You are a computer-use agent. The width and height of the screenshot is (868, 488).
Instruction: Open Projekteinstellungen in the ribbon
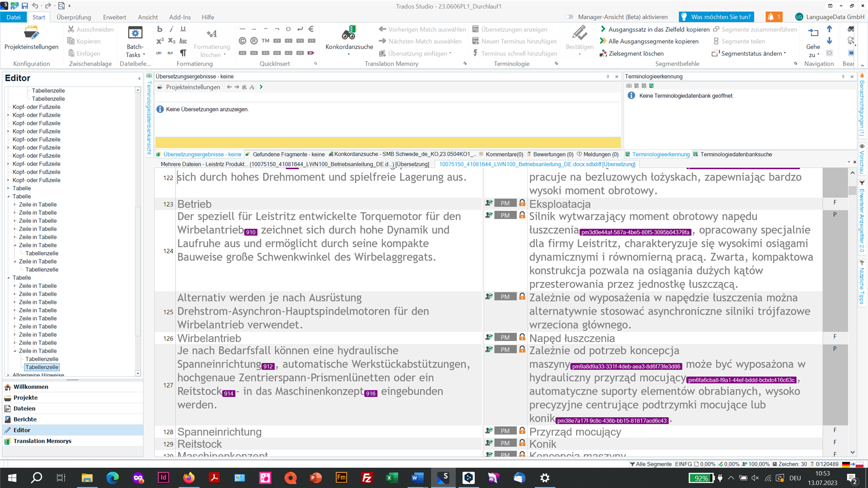tap(31, 39)
